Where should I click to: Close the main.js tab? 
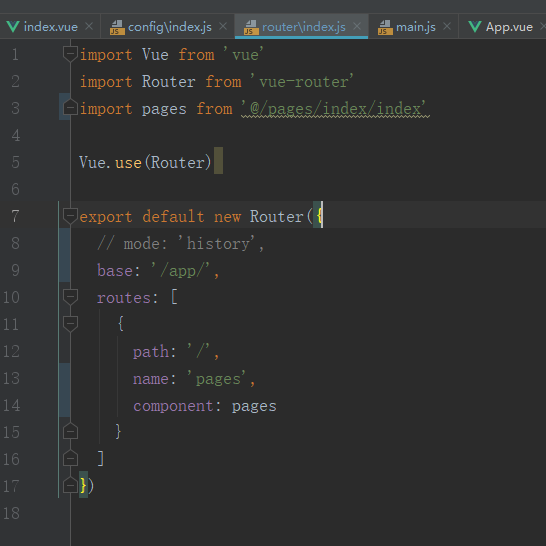click(447, 26)
